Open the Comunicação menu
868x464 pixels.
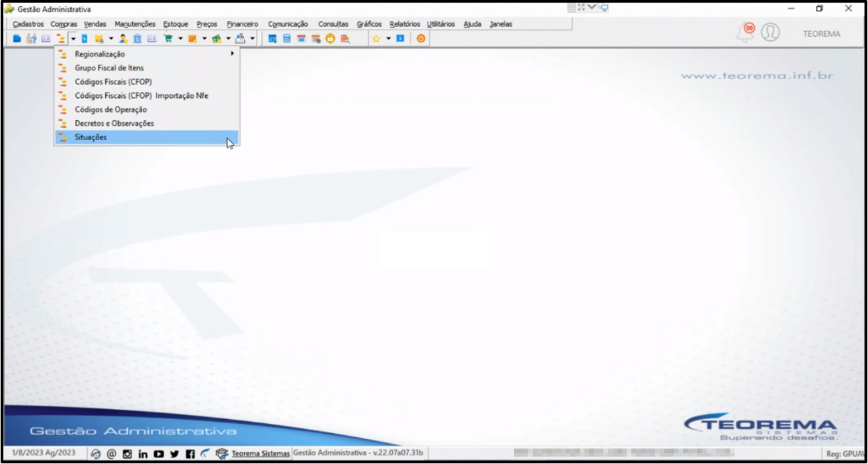click(x=288, y=24)
